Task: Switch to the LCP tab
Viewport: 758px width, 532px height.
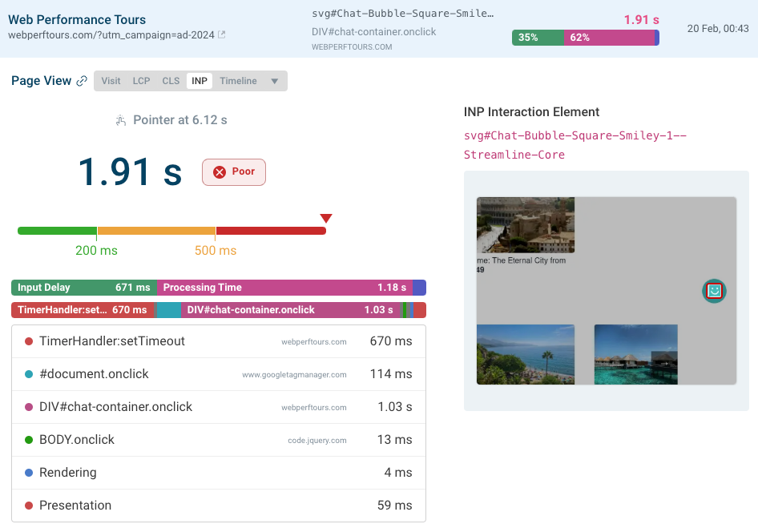Action: pyautogui.click(x=141, y=80)
